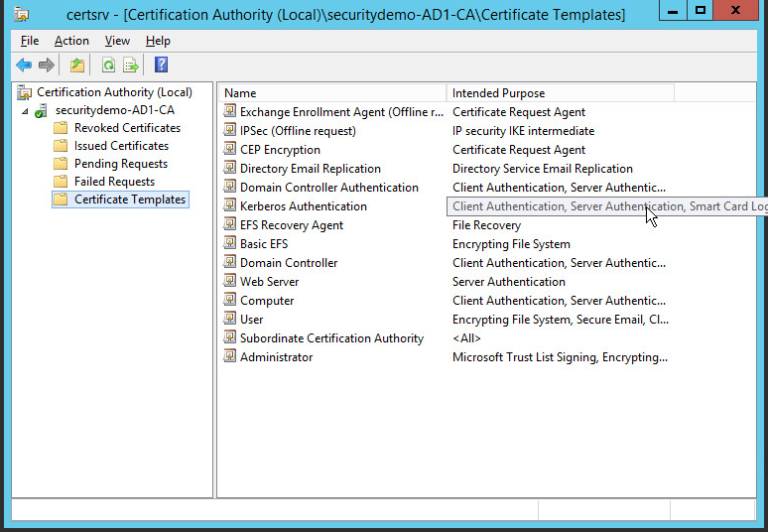Click the Issued Certificates folder icon
Viewport: 768px width, 532px height.
point(61,146)
